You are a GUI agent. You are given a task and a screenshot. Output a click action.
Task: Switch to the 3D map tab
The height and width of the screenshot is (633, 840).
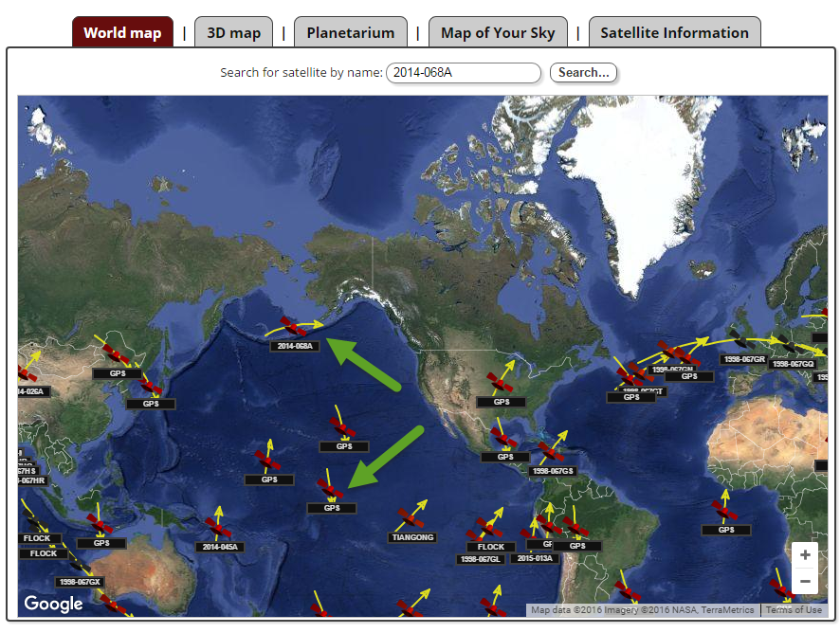coord(233,31)
